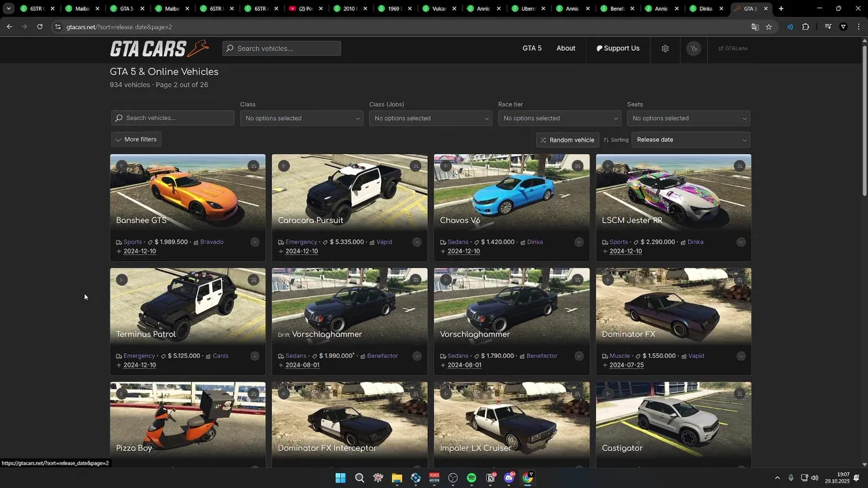Open the Release date sorting dropdown
The height and width of the screenshot is (488, 868).
691,140
